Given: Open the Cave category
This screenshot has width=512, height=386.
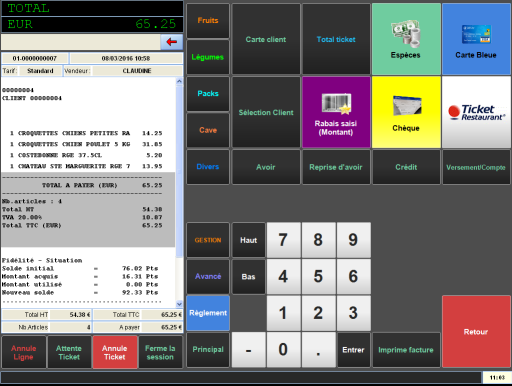Looking at the screenshot, I should click(x=208, y=130).
